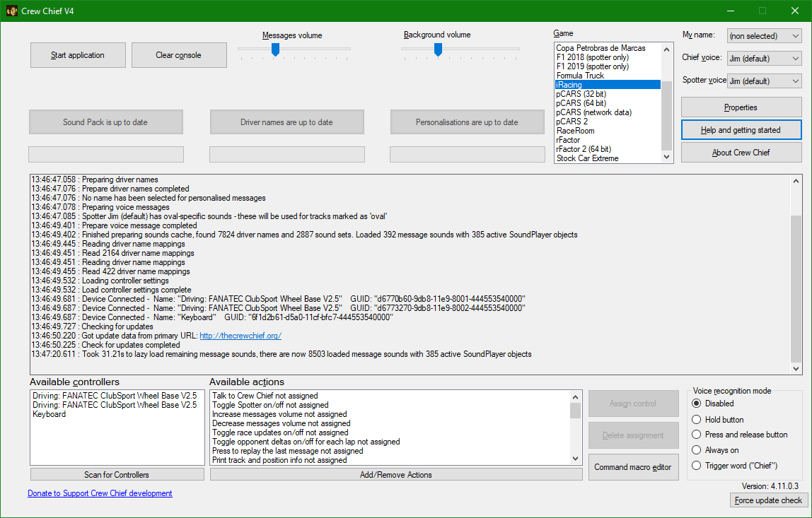Click Donate to Support Crew Chief link
Viewport: 812px width, 518px height.
100,493
